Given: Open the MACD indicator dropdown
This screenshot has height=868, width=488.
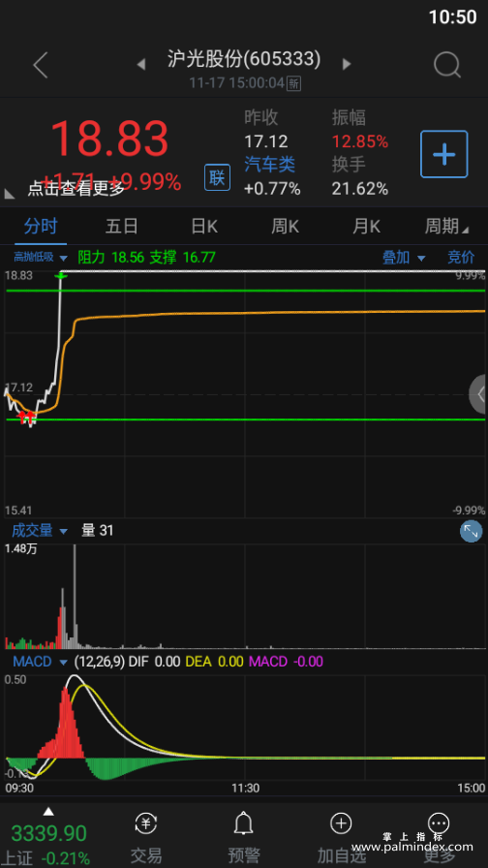Looking at the screenshot, I should [40, 662].
